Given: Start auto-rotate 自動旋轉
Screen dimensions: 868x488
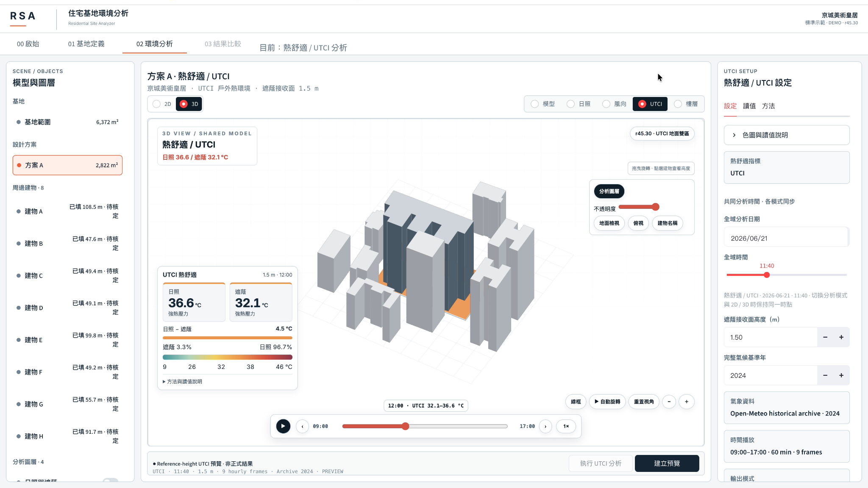Looking at the screenshot, I should pos(607,402).
